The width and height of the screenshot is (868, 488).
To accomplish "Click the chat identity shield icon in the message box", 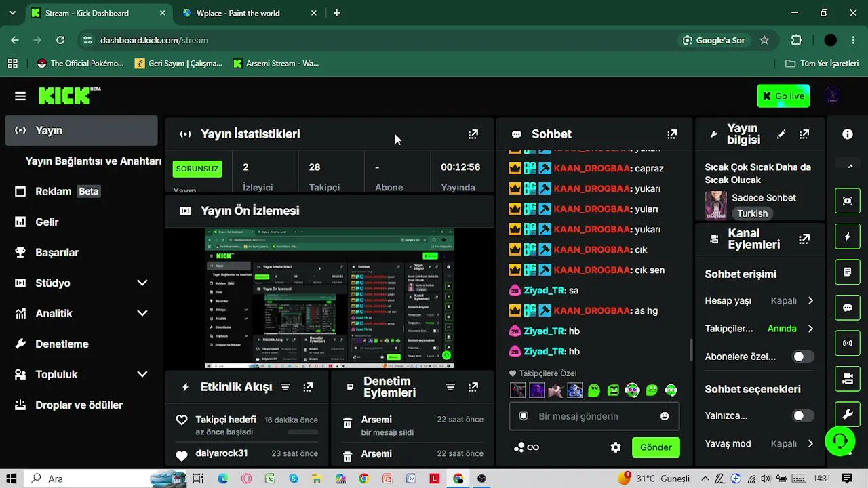I will (524, 416).
